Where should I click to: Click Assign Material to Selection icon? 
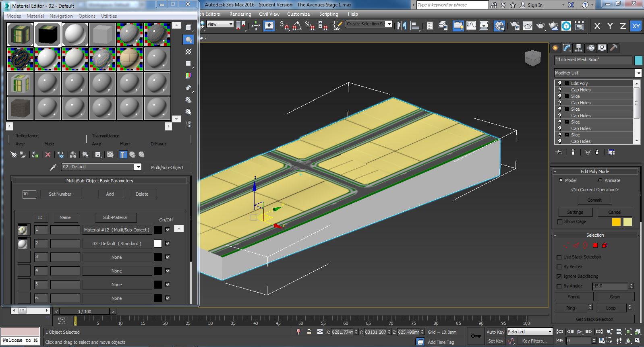35,155
